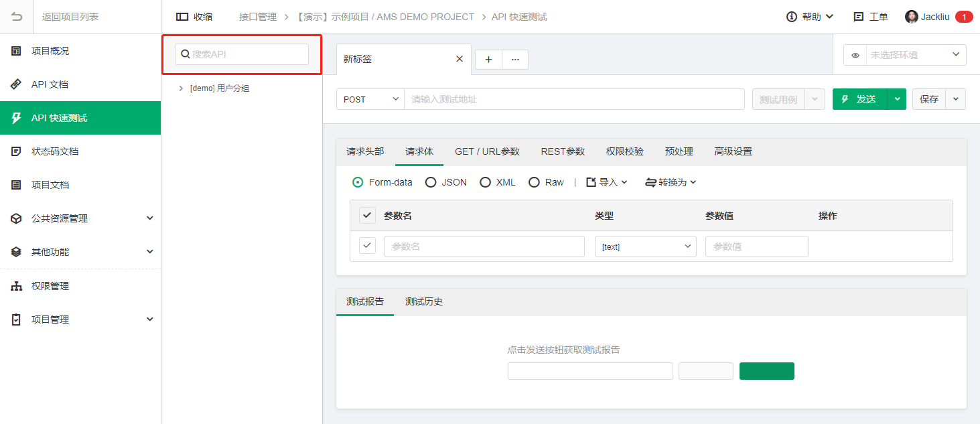Screen dimensions: 980x424
Task: Click the Jackliu user avatar
Action: pyautogui.click(x=911, y=17)
